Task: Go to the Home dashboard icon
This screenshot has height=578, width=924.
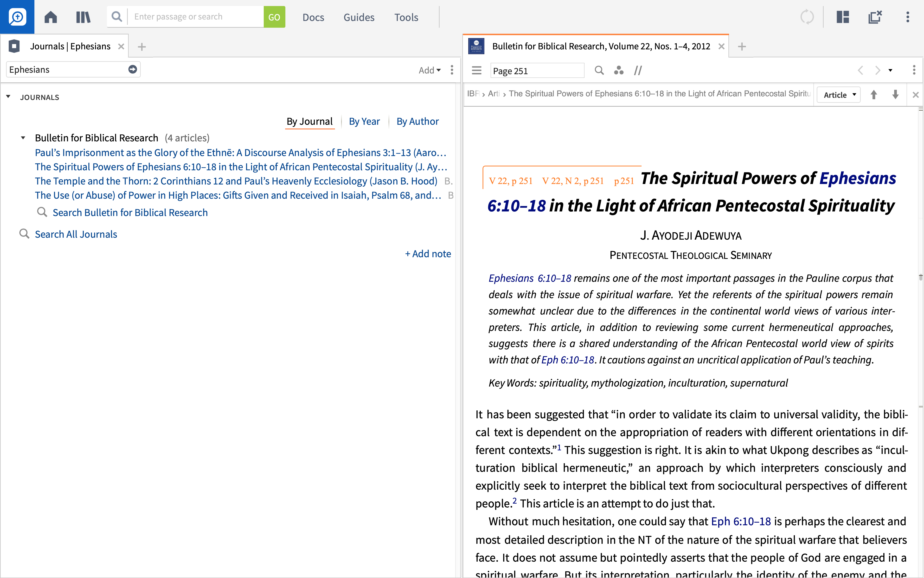Action: [x=50, y=17]
